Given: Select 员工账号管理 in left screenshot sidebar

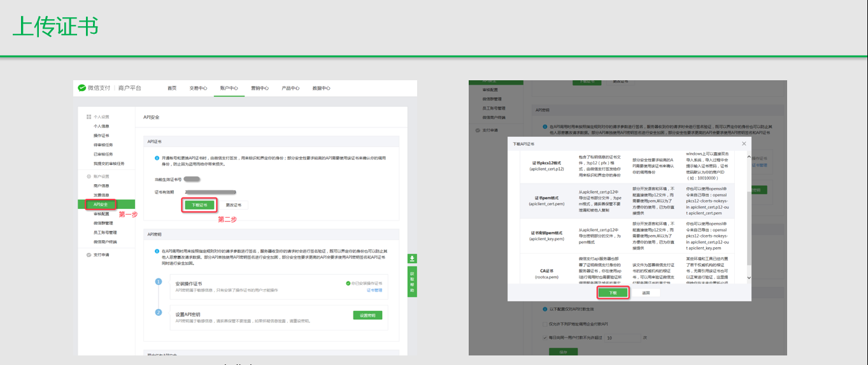Looking at the screenshot, I should pyautogui.click(x=105, y=233).
